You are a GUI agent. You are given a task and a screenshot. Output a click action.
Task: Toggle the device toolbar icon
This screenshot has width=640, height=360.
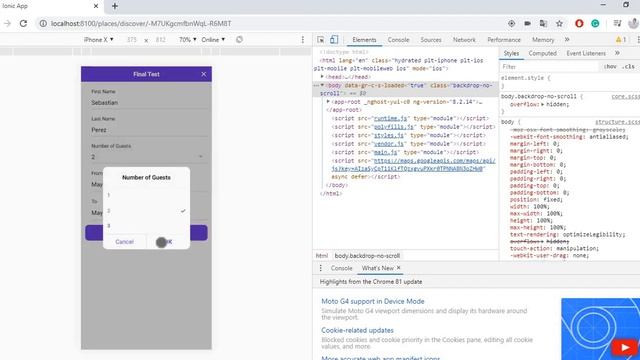point(334,40)
